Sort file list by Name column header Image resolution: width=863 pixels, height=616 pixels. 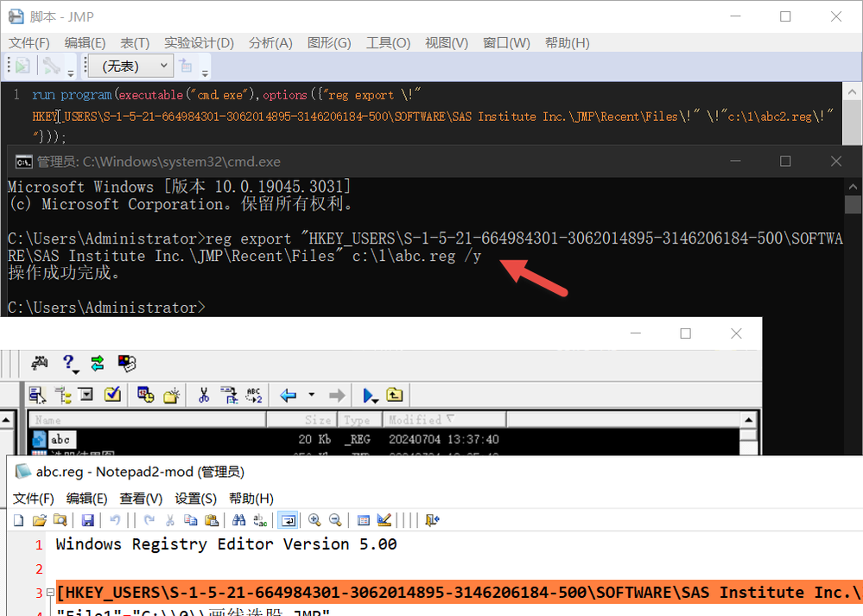pyautogui.click(x=148, y=420)
